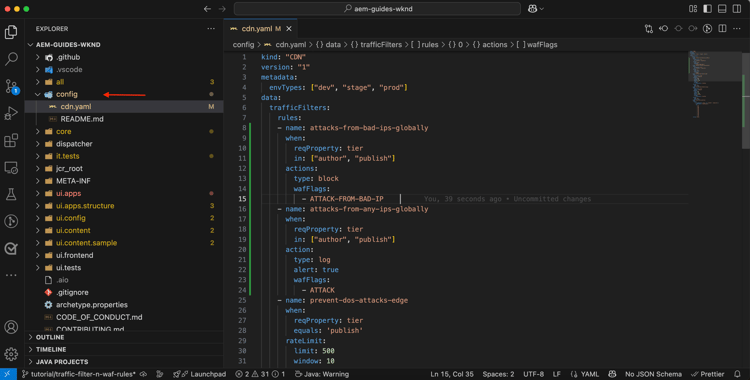Close the cdn.yaml tab
The width and height of the screenshot is (750, 380).
[289, 29]
